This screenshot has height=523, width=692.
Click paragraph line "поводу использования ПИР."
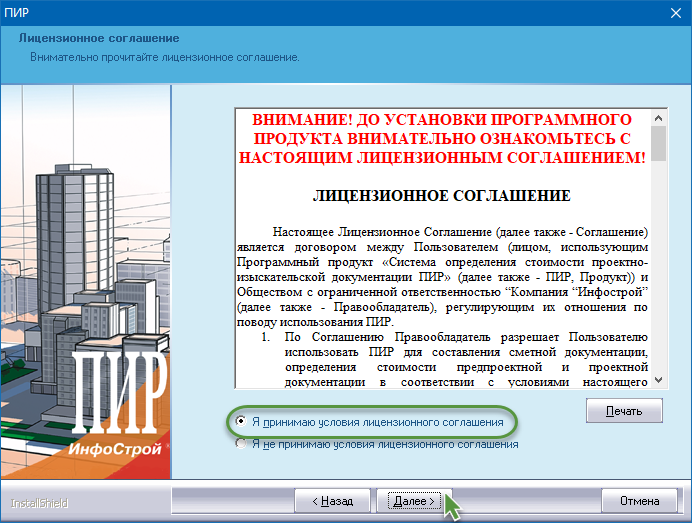(315, 322)
